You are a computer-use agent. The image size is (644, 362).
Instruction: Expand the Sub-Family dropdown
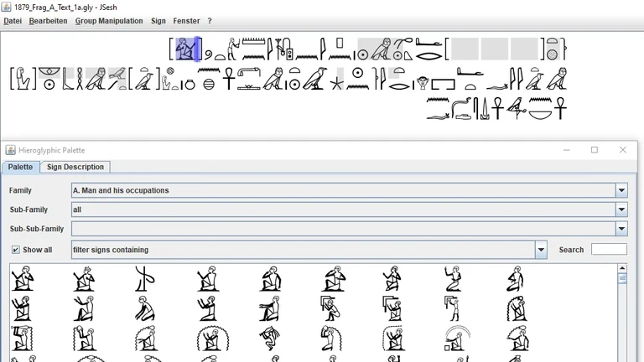pyautogui.click(x=621, y=209)
